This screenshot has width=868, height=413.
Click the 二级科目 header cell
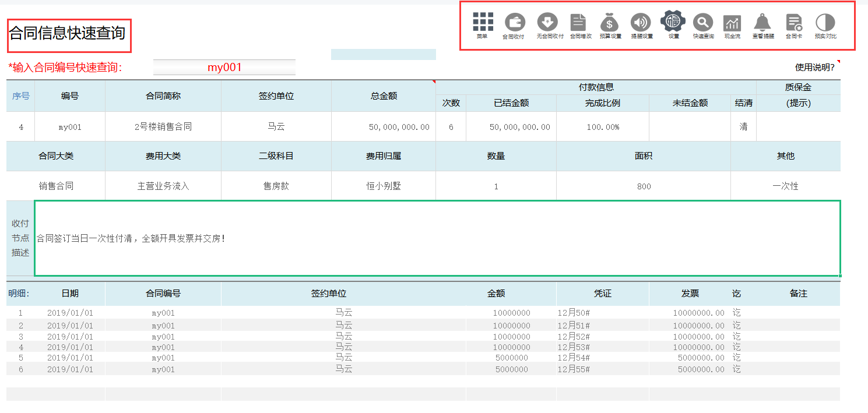[x=276, y=156]
